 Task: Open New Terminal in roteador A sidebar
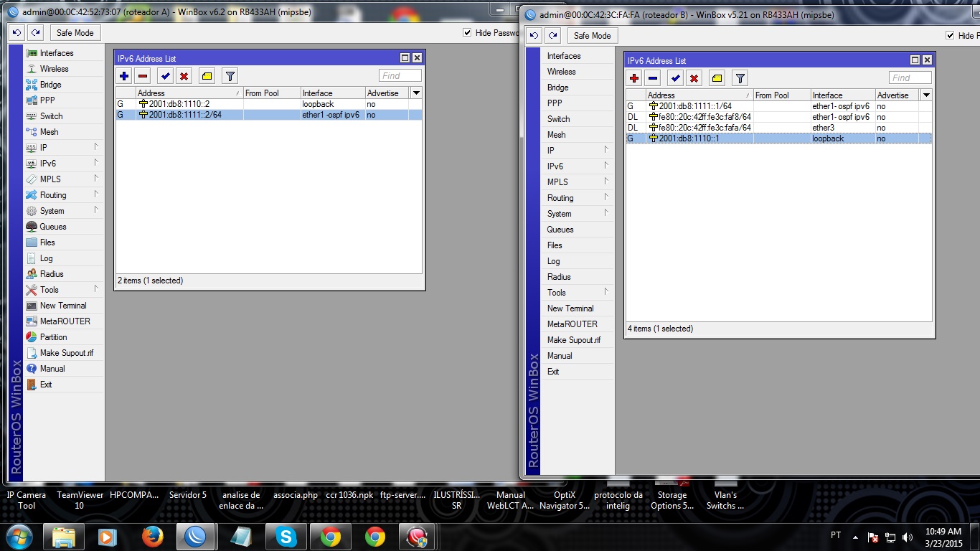64,306
